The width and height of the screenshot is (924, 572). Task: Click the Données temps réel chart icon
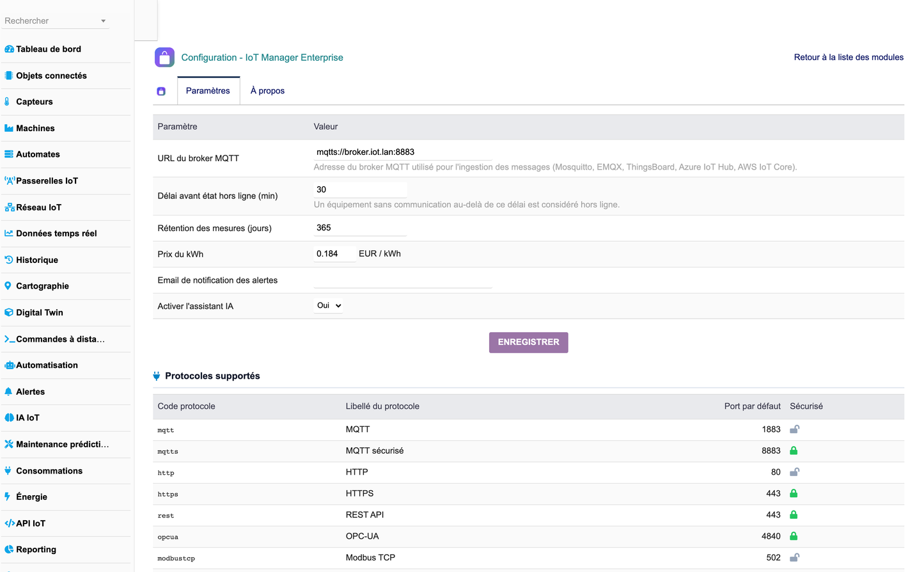click(9, 234)
